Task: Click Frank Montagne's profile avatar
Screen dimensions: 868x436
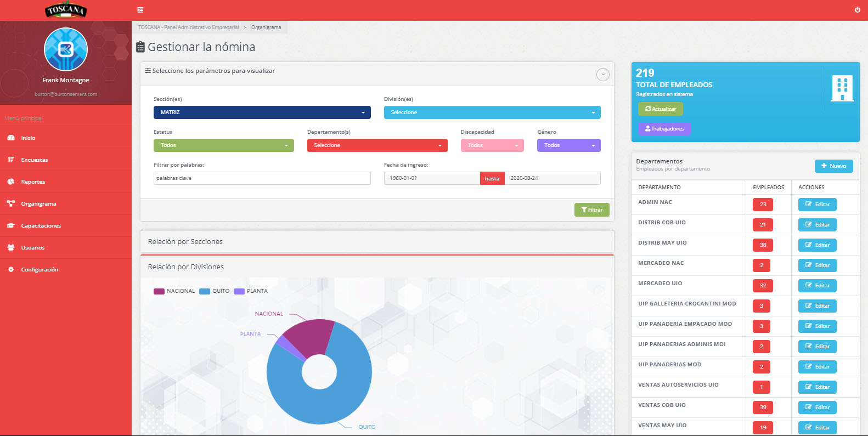Action: tap(66, 49)
